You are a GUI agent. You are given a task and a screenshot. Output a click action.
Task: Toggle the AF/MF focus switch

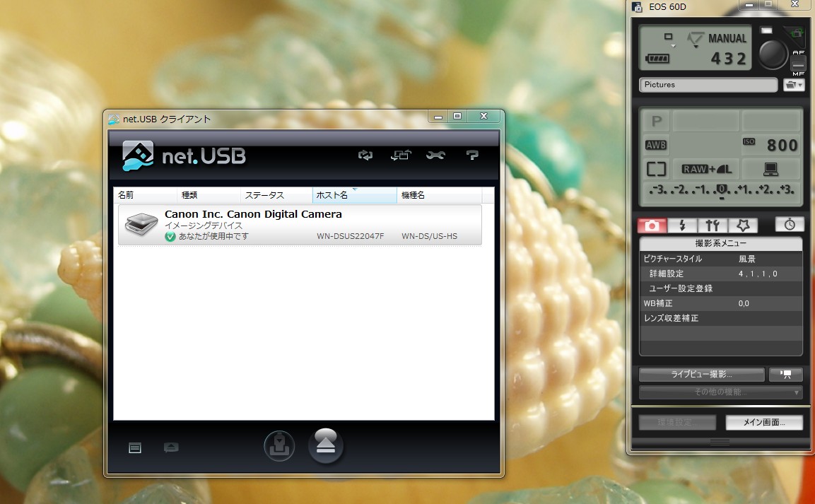[798, 63]
